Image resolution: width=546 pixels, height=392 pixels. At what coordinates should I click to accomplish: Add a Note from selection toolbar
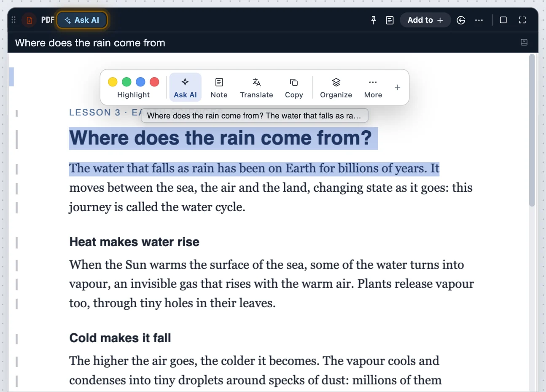[219, 87]
